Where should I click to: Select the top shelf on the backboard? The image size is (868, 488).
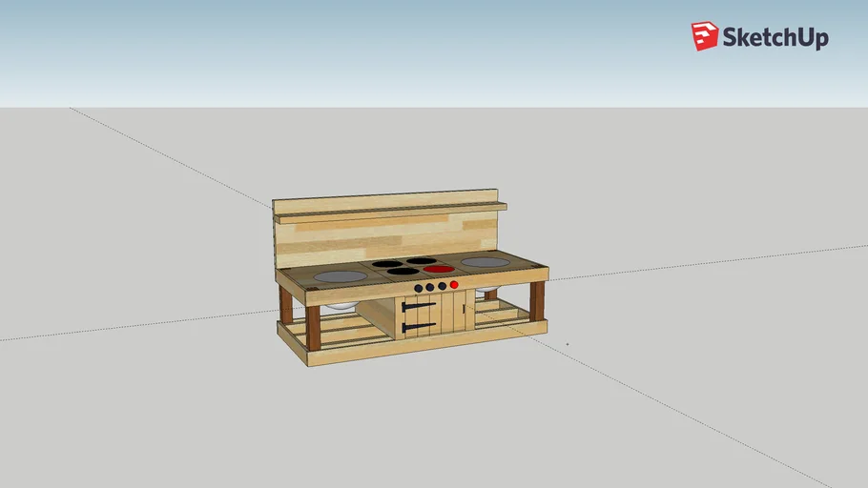[x=390, y=213]
